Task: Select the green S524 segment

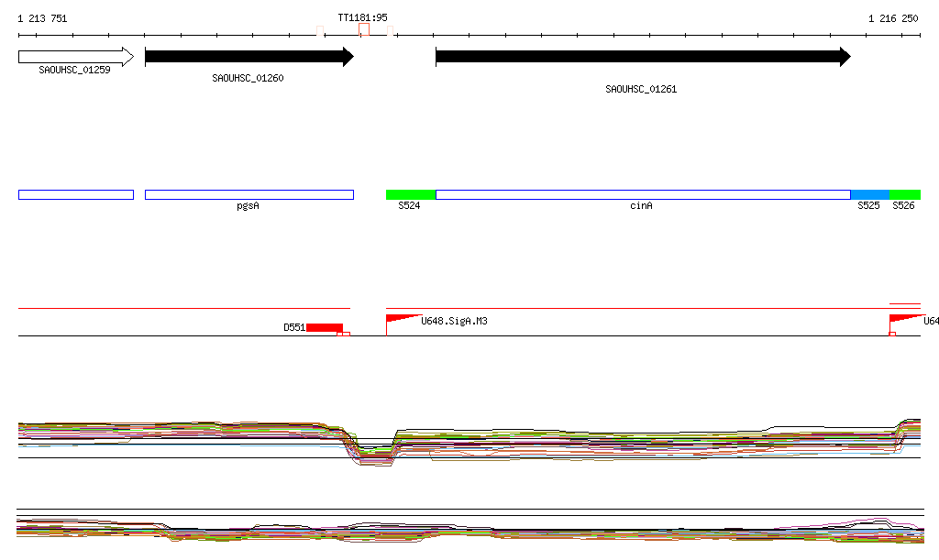Action: [x=410, y=194]
